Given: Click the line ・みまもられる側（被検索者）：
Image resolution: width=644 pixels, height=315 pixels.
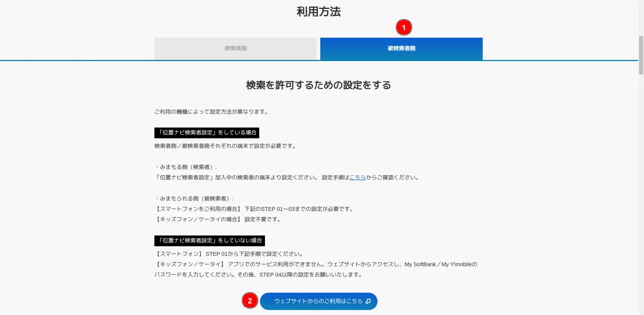Looking at the screenshot, I should click(x=195, y=199).
